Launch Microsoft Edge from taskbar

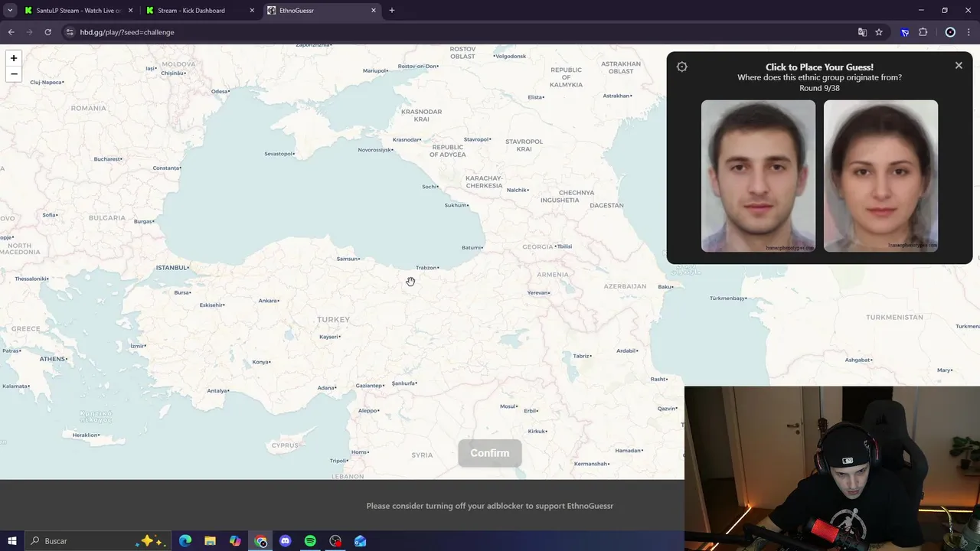pyautogui.click(x=185, y=541)
